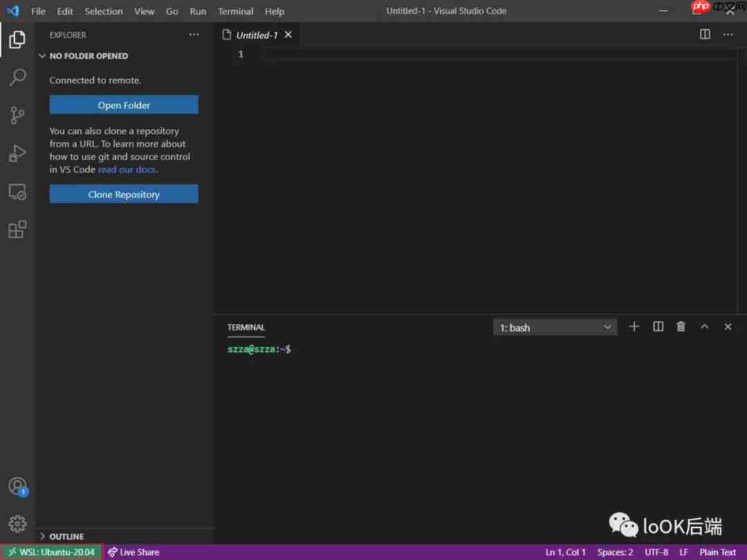Click WSL: Ubuntu-20.04 in status bar
The width and height of the screenshot is (747, 560).
click(52, 552)
